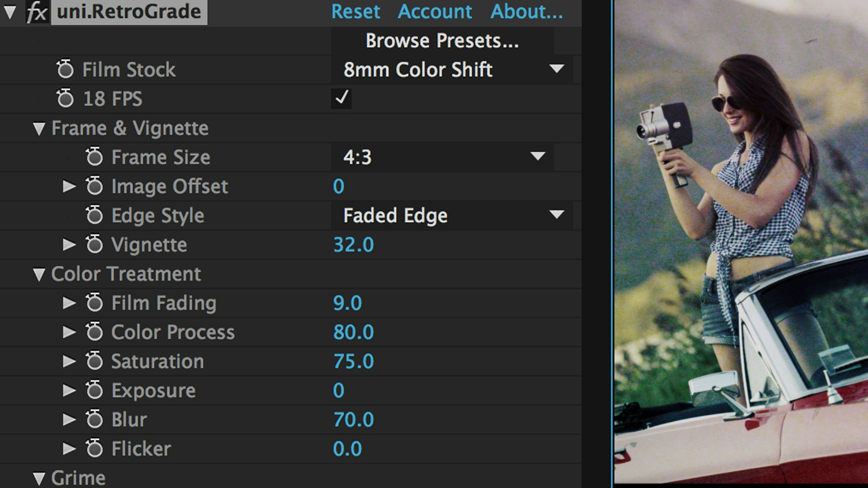Click the Reset link
This screenshot has width=868, height=488.
355,12
